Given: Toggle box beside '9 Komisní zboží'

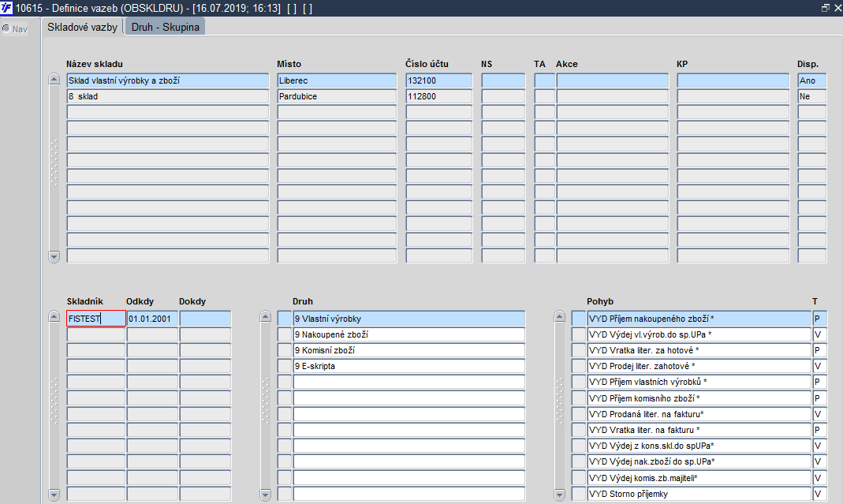Looking at the screenshot, I should click(x=285, y=350).
